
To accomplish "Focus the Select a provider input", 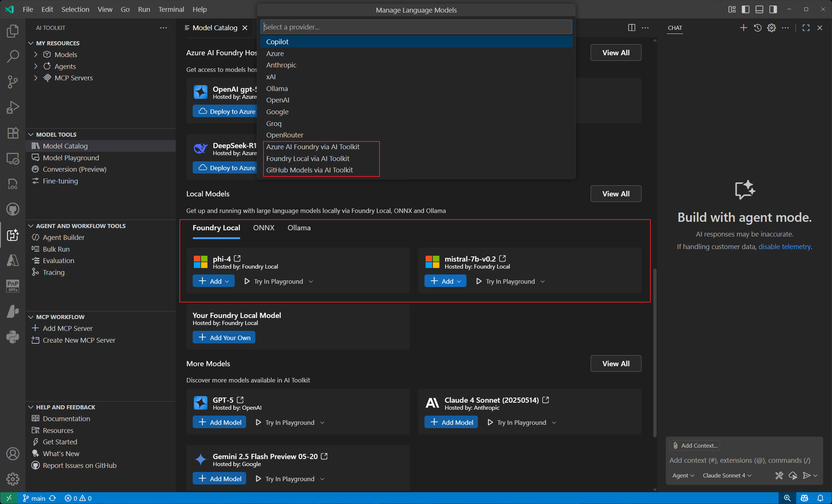I will click(x=416, y=27).
